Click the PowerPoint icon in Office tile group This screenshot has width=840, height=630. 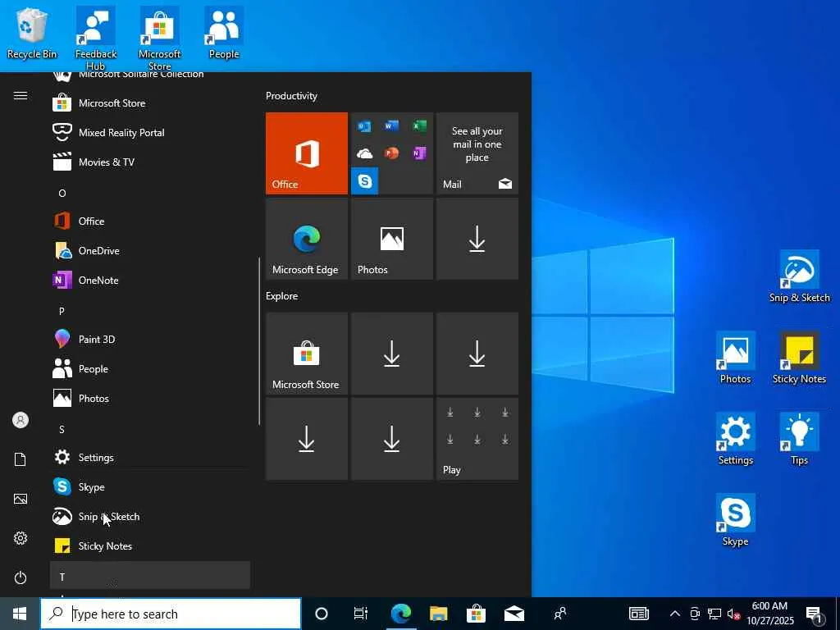pyautogui.click(x=391, y=153)
